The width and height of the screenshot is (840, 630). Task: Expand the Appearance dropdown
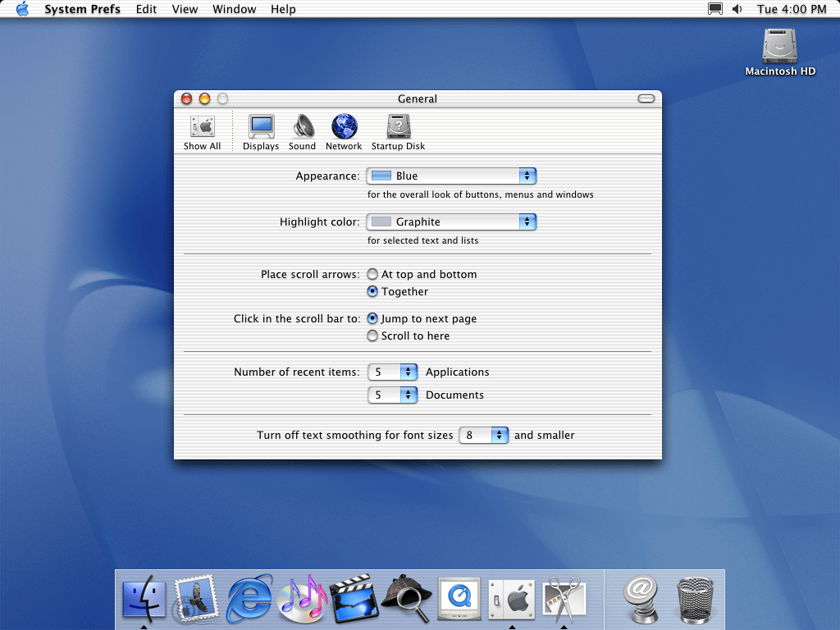(451, 176)
